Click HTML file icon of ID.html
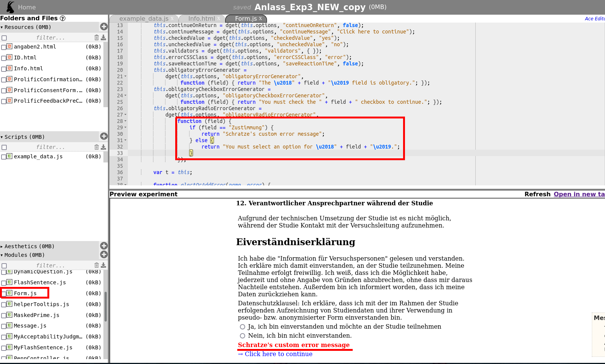The height and width of the screenshot is (364, 605). pyautogui.click(x=10, y=57)
